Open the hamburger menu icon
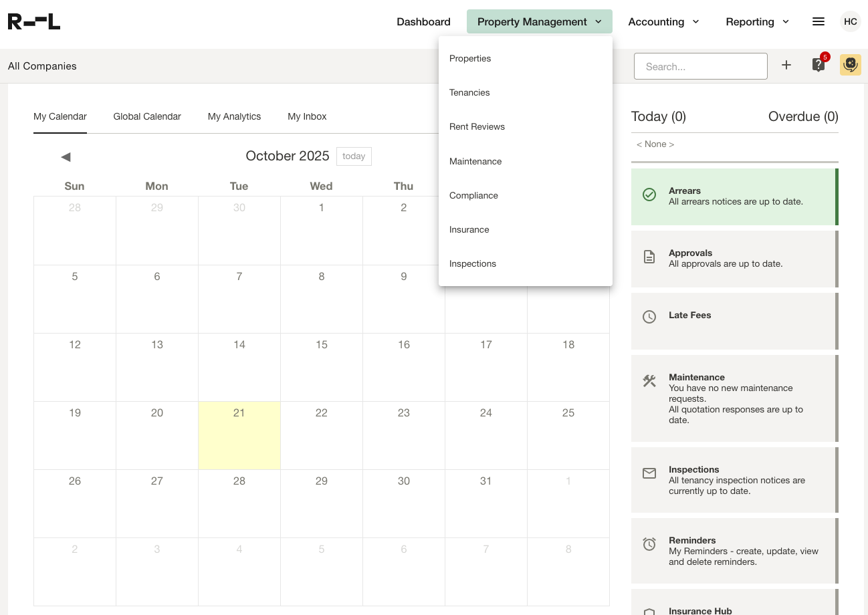 tap(818, 21)
